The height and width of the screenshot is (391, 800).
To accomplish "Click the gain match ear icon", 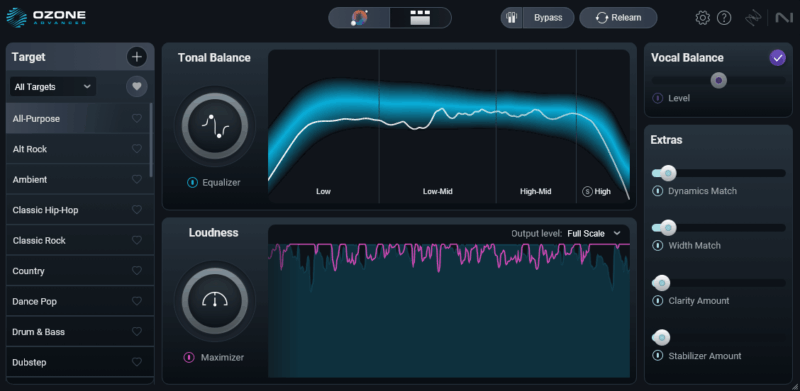I will click(511, 18).
